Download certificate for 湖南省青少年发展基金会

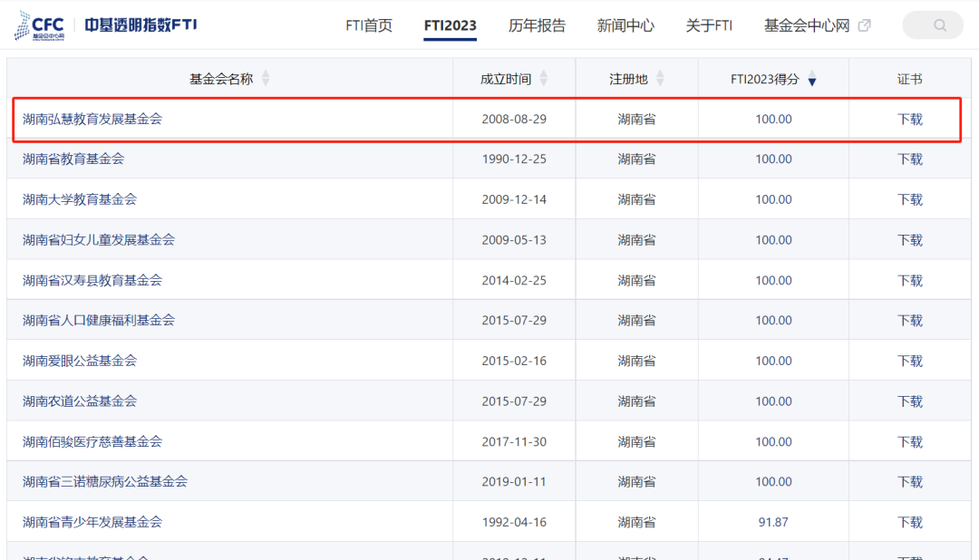[x=910, y=522]
